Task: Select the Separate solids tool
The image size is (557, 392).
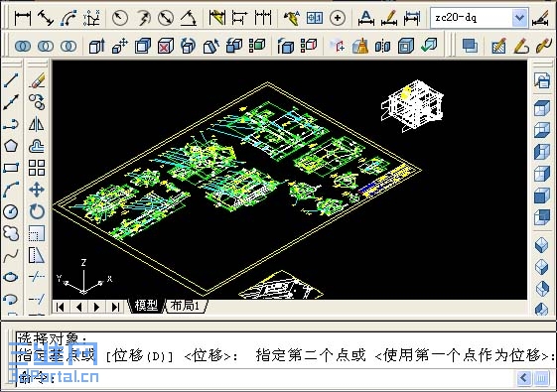Action: (382, 46)
